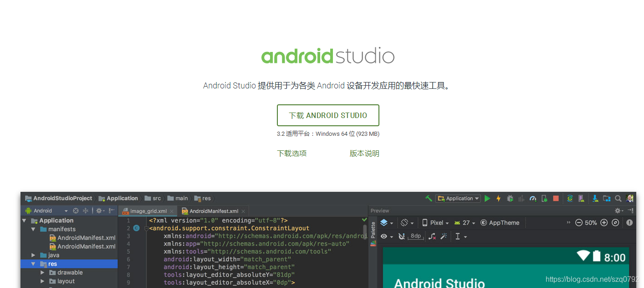Click clear all constraints icon

(x=432, y=236)
